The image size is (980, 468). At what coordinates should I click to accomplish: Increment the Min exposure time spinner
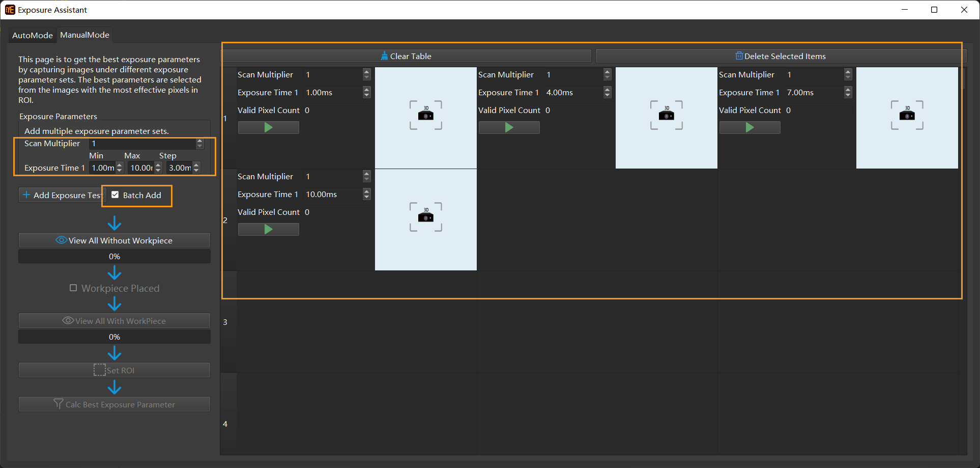[120, 165]
